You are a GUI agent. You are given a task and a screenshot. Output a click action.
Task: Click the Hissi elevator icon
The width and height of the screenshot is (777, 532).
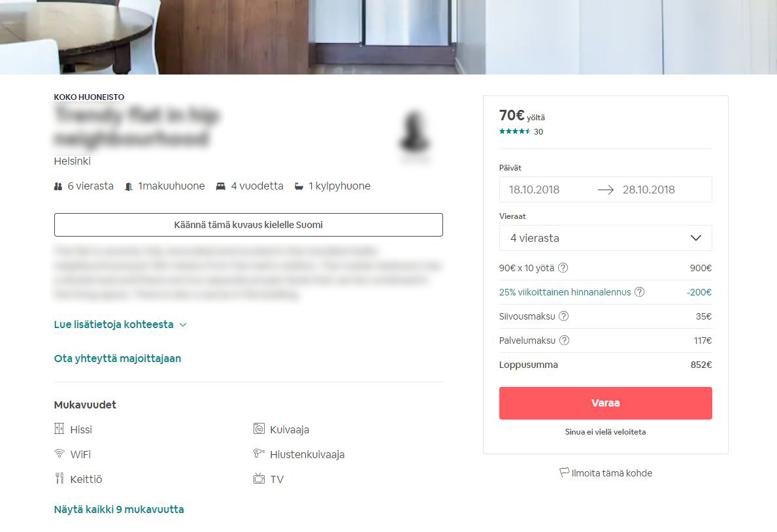[x=59, y=429]
